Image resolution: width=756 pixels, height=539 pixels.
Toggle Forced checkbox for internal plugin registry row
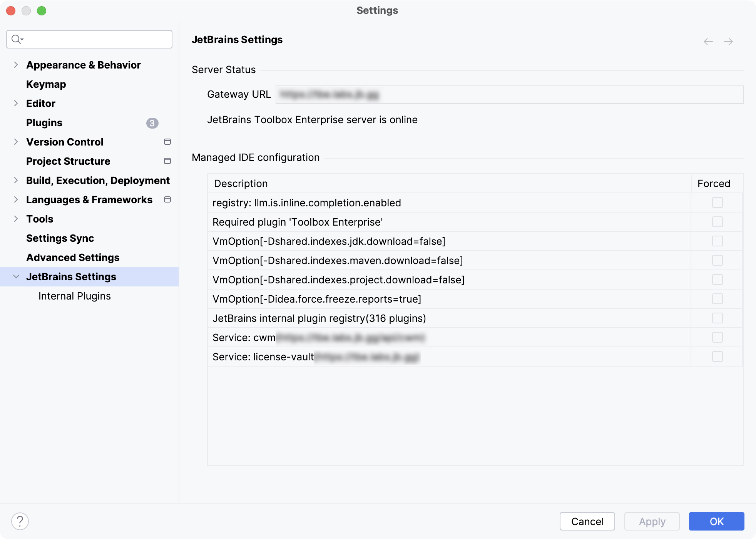[x=718, y=318]
